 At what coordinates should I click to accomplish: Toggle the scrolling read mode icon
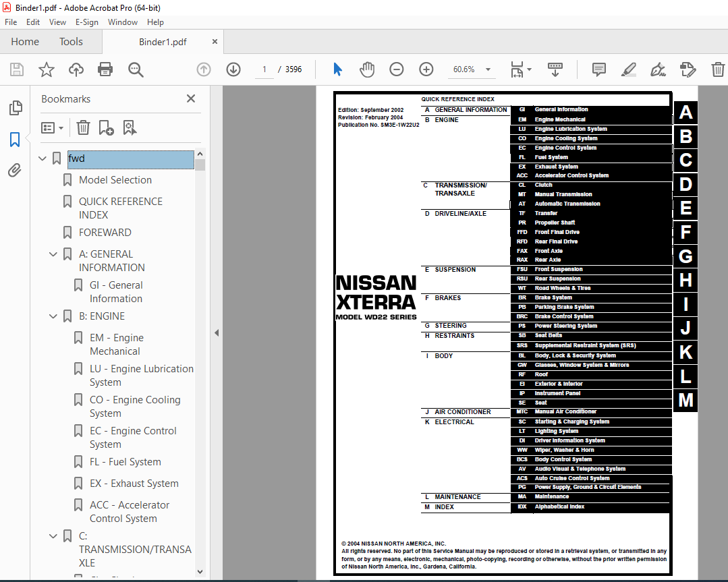tap(555, 69)
